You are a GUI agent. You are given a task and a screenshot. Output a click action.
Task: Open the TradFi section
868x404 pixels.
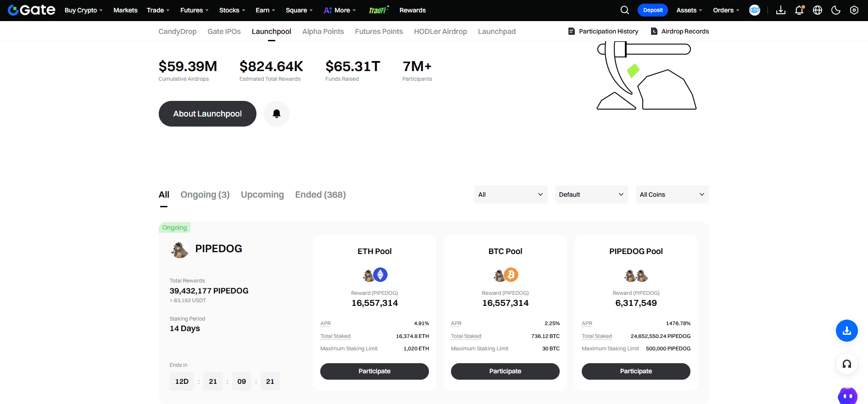[378, 10]
